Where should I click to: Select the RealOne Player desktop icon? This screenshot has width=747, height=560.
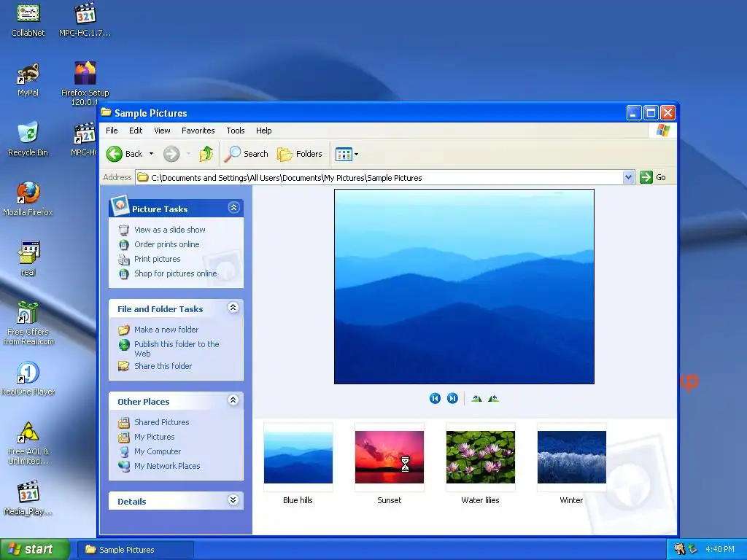pyautogui.click(x=28, y=378)
